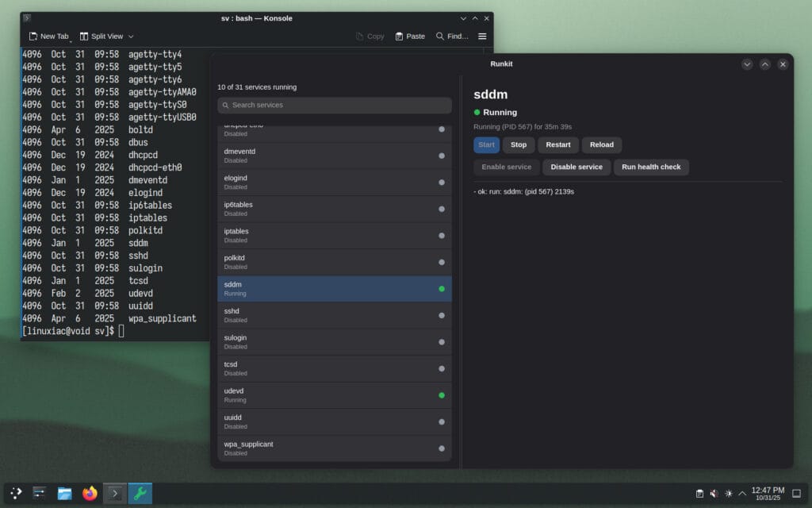Launch Firefox from the taskbar
Viewport: 812px width, 508px height.
coord(89,493)
